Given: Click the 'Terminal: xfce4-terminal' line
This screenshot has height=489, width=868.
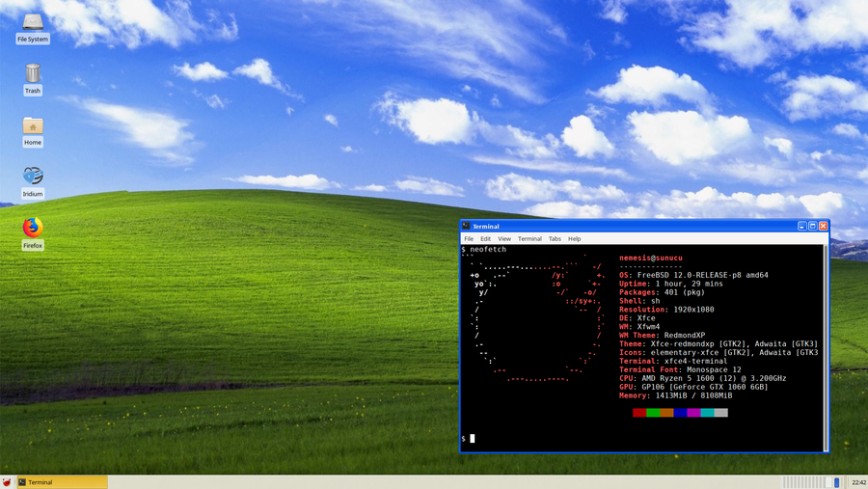Looking at the screenshot, I should click(x=673, y=361).
